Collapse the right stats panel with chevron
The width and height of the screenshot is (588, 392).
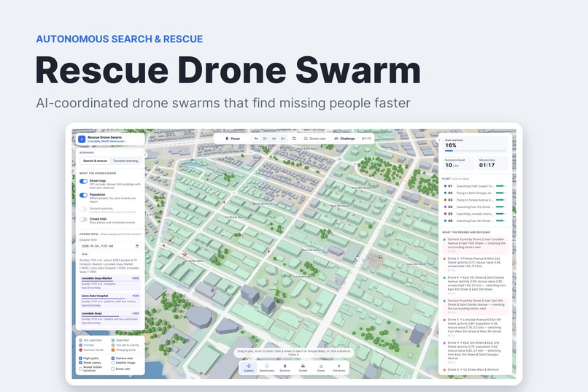438,140
